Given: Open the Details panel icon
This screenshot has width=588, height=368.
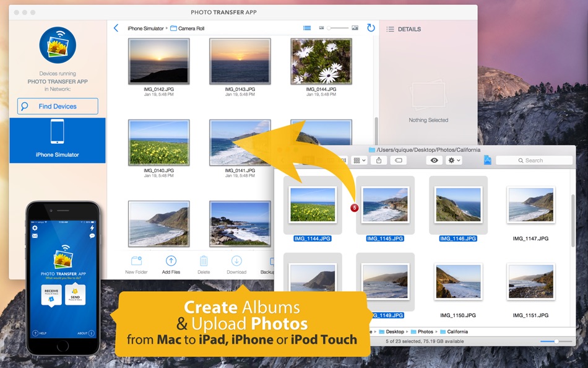Looking at the screenshot, I should [x=391, y=28].
